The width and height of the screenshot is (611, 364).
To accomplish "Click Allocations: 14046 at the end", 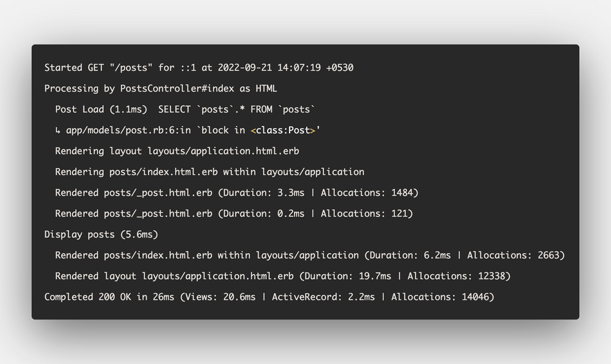I will [x=440, y=297].
